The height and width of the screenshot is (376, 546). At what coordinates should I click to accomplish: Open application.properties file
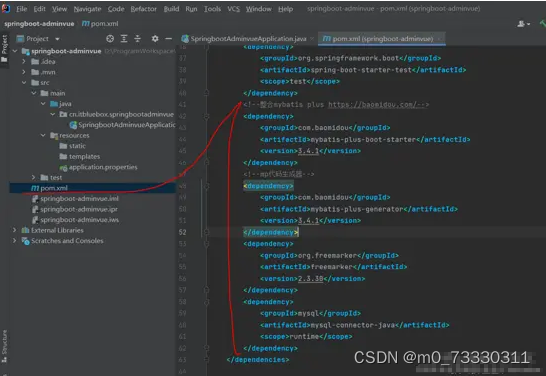99,167
